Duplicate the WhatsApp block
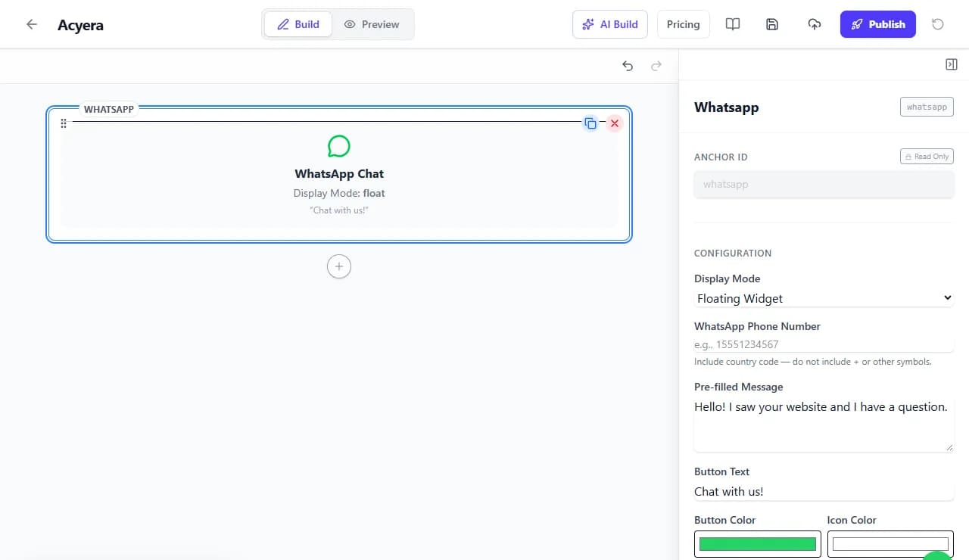Image resolution: width=969 pixels, height=560 pixels. point(590,123)
